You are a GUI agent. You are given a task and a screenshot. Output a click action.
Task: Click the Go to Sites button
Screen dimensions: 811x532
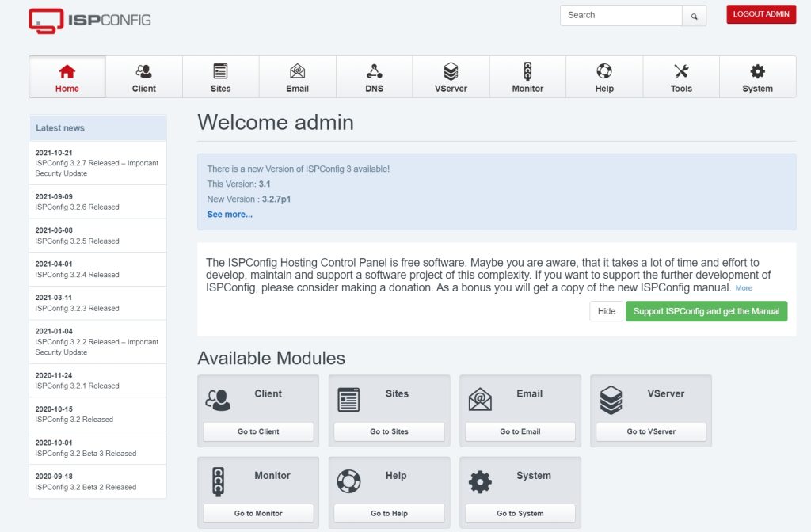[389, 431]
